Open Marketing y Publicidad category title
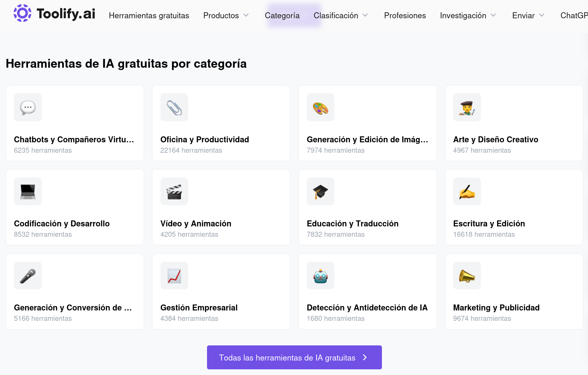Viewport: 588px width, 375px height. click(496, 308)
